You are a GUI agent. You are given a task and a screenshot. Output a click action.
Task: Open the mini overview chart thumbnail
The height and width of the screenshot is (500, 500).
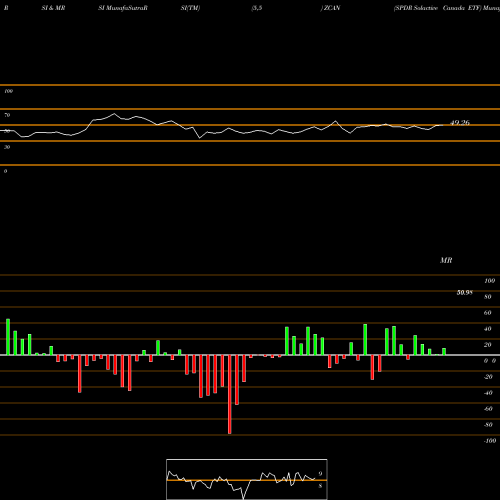point(247,479)
